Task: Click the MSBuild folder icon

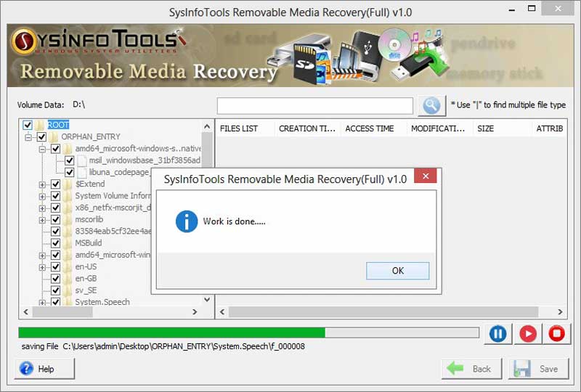Action: click(68, 243)
